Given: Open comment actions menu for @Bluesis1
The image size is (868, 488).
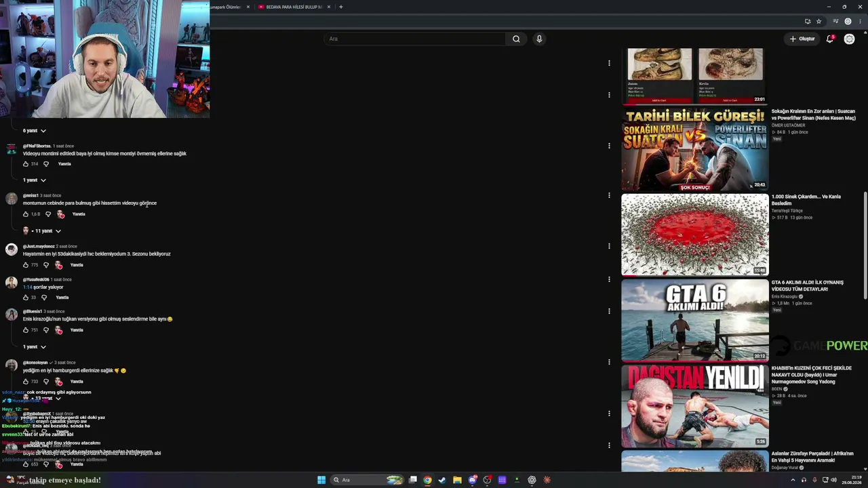Looking at the screenshot, I should point(609,312).
